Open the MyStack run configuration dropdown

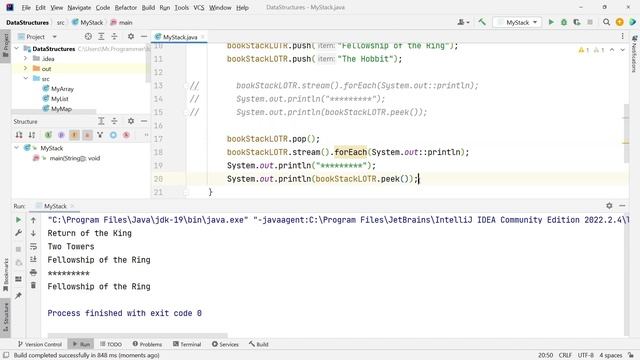518,22
